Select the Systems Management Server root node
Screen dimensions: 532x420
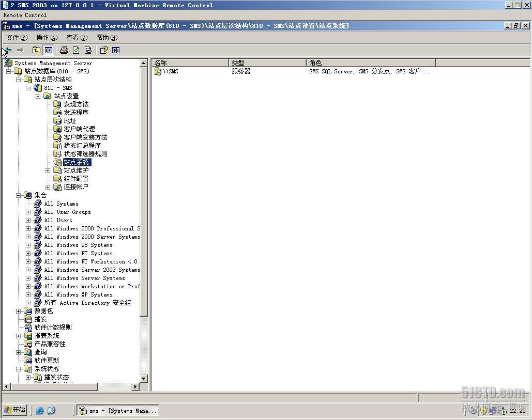click(x=53, y=63)
